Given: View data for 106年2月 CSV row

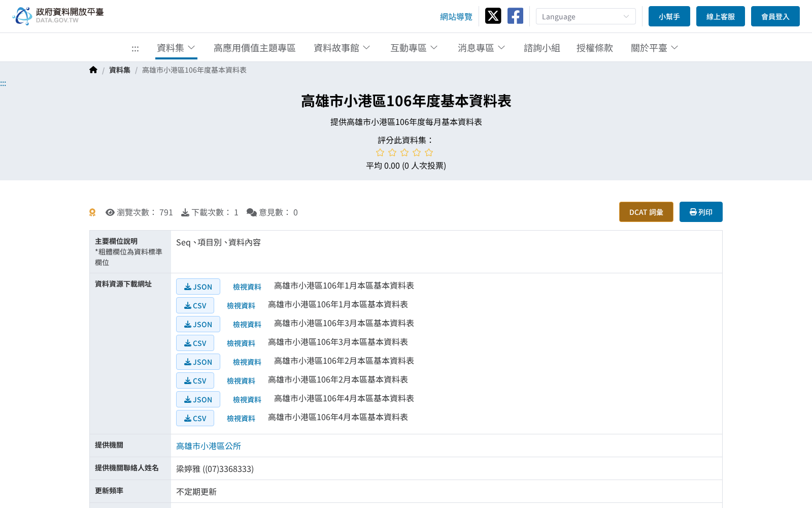Looking at the screenshot, I should [241, 381].
